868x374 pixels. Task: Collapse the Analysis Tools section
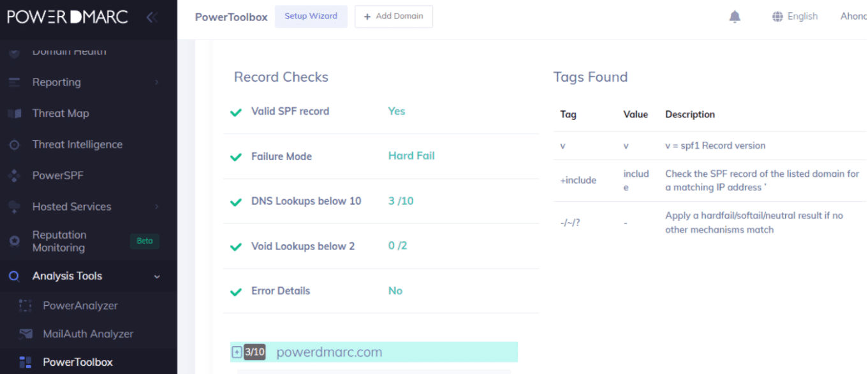[x=157, y=276]
